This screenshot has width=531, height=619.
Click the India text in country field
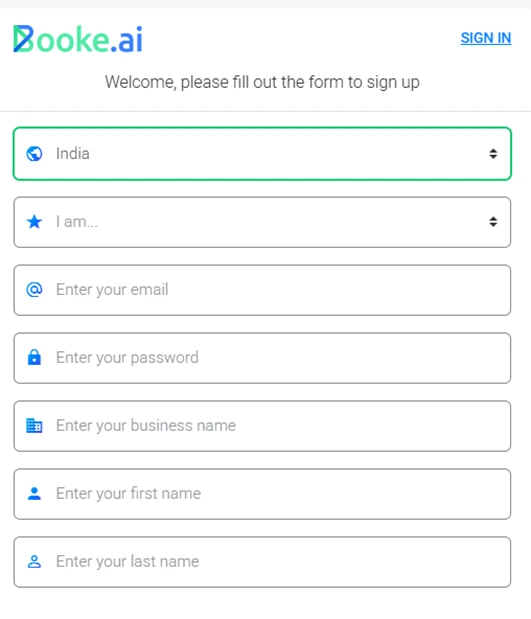coord(73,154)
